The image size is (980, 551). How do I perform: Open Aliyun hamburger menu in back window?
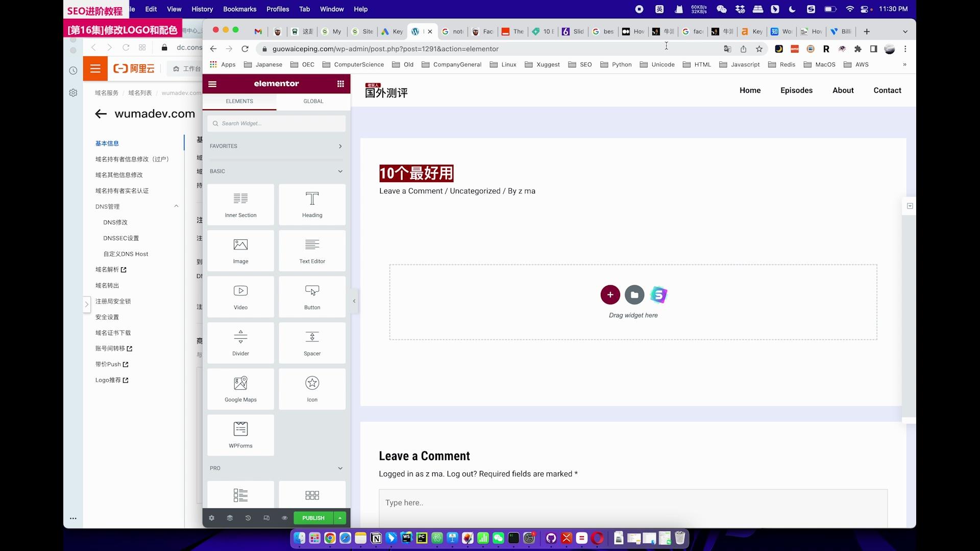pyautogui.click(x=95, y=68)
